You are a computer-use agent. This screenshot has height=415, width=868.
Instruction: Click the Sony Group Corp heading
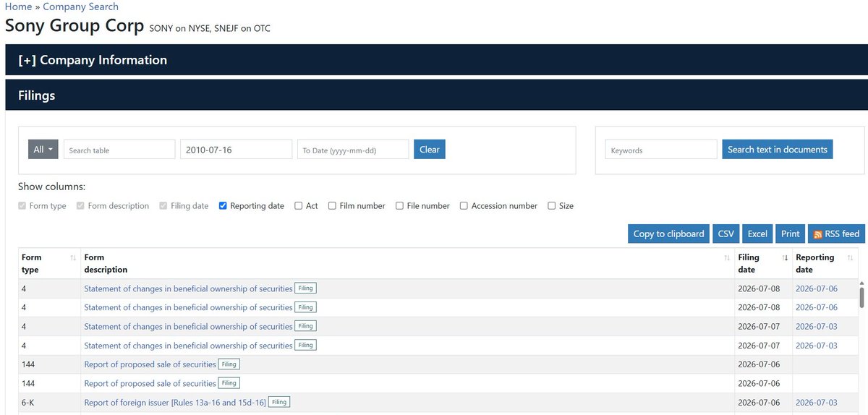tap(75, 25)
